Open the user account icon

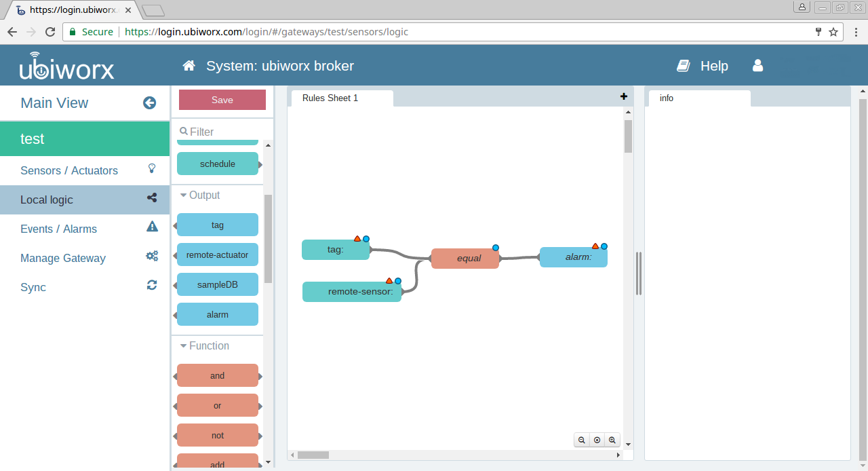click(758, 66)
